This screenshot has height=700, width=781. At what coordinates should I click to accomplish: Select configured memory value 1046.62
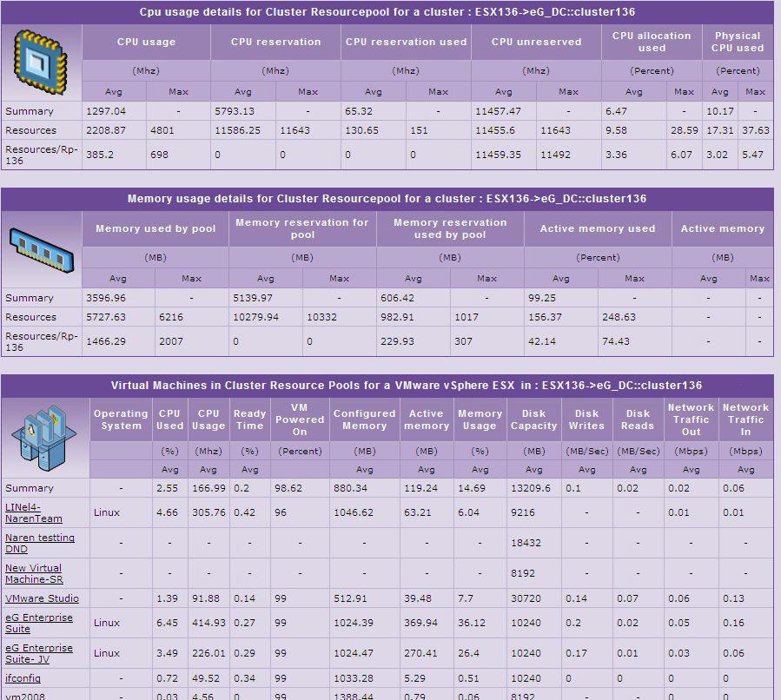(x=354, y=512)
